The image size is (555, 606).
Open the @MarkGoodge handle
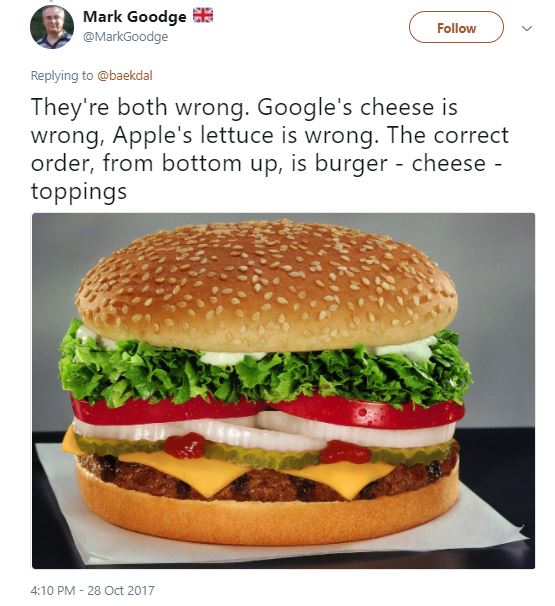click(x=126, y=37)
